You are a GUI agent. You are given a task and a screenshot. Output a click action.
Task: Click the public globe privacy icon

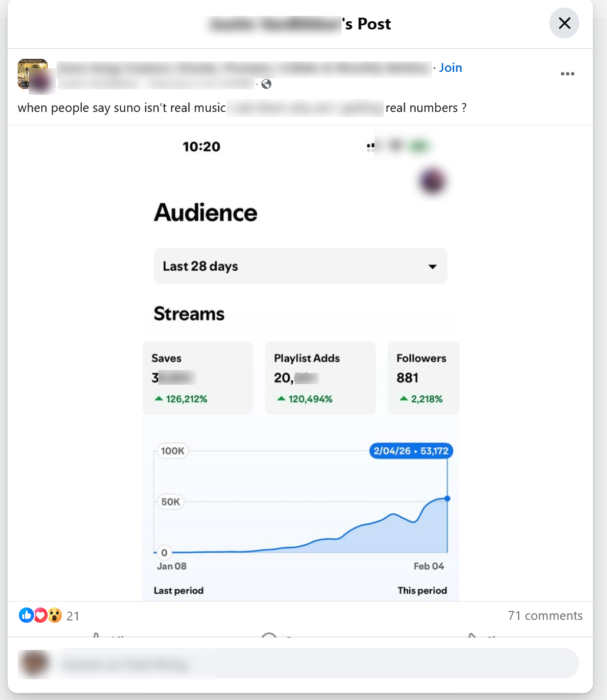[266, 84]
